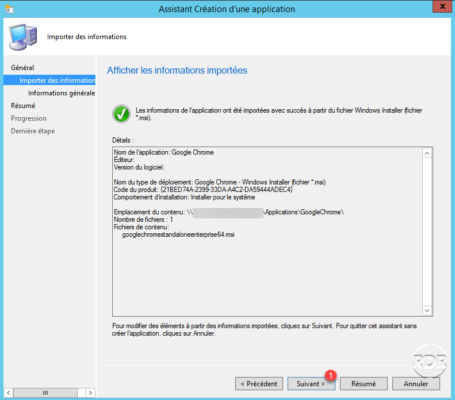Click googlechromestandaloneenterprise64.msi file name
The width and height of the screenshot is (455, 400).
point(178,235)
